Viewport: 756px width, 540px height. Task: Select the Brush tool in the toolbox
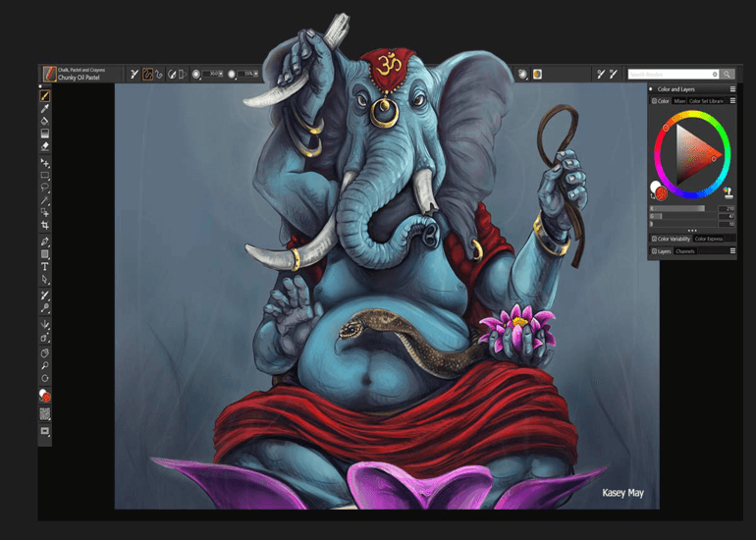point(45,96)
